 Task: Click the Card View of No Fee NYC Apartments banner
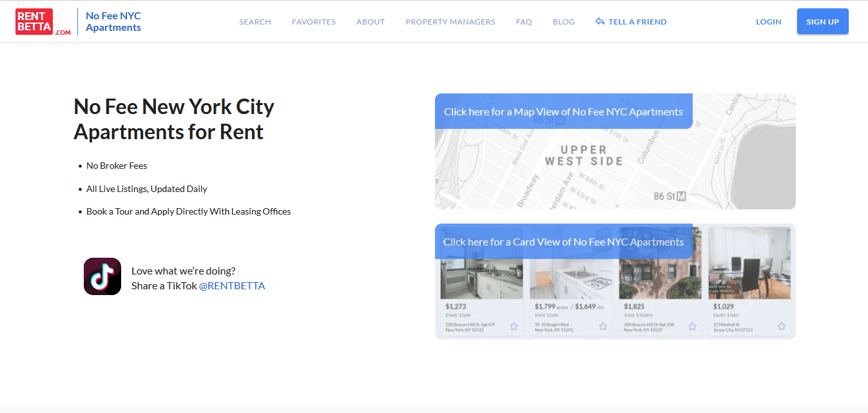click(564, 242)
